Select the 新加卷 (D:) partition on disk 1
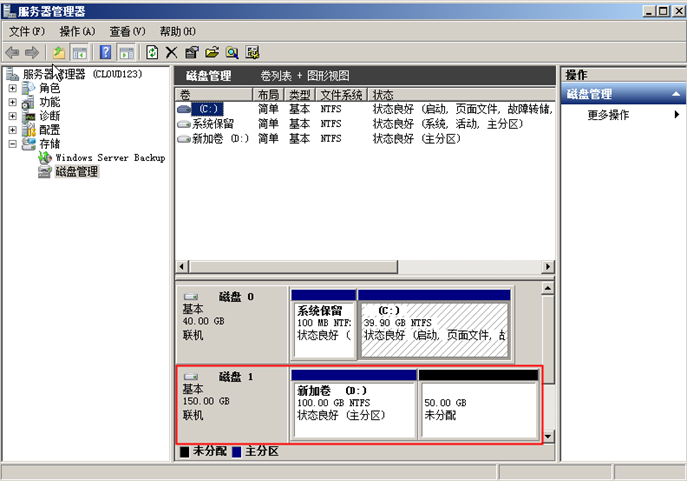Image resolution: width=687 pixels, height=481 pixels. point(353,409)
